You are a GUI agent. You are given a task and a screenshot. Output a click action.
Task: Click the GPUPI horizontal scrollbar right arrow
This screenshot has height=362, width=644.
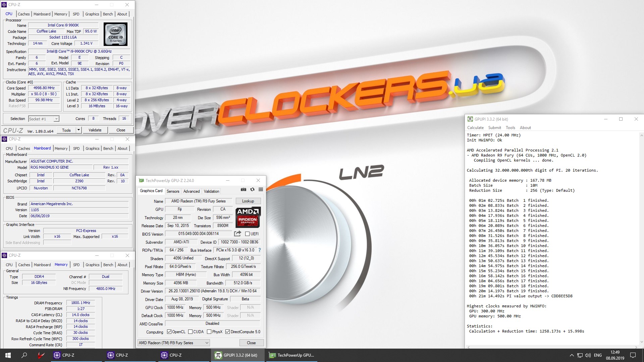637,347
